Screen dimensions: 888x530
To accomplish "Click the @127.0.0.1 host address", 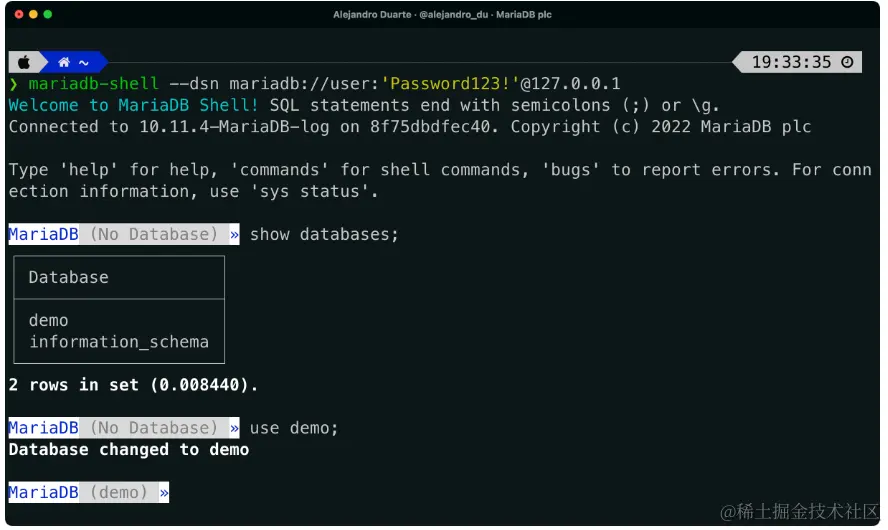I will click(570, 84).
